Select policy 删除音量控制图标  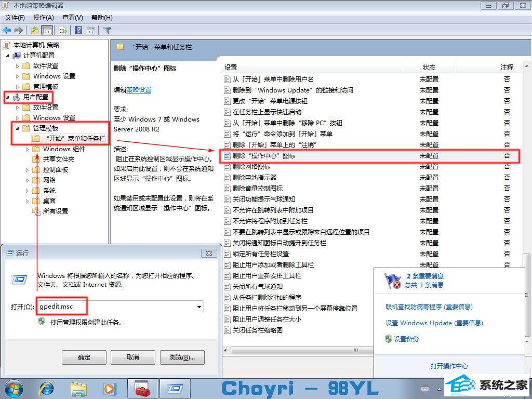tap(258, 188)
